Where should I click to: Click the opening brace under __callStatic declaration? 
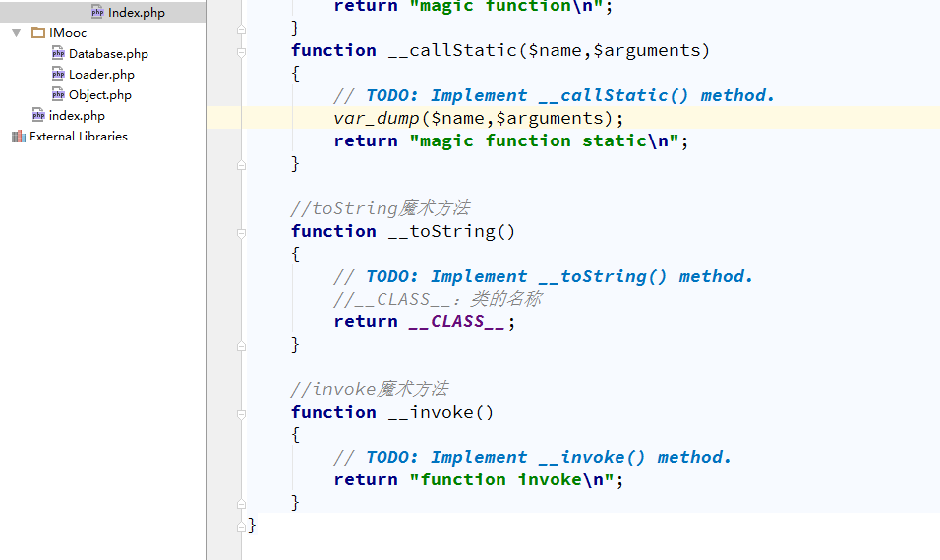295,74
